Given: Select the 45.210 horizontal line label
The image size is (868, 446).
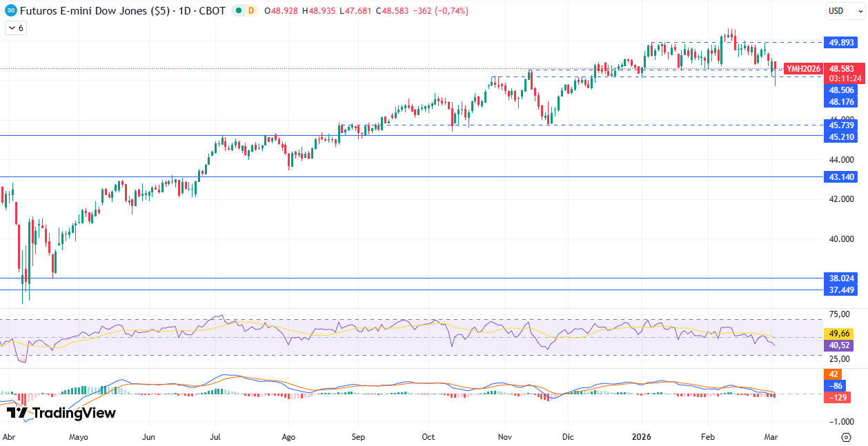Looking at the screenshot, I should (842, 136).
